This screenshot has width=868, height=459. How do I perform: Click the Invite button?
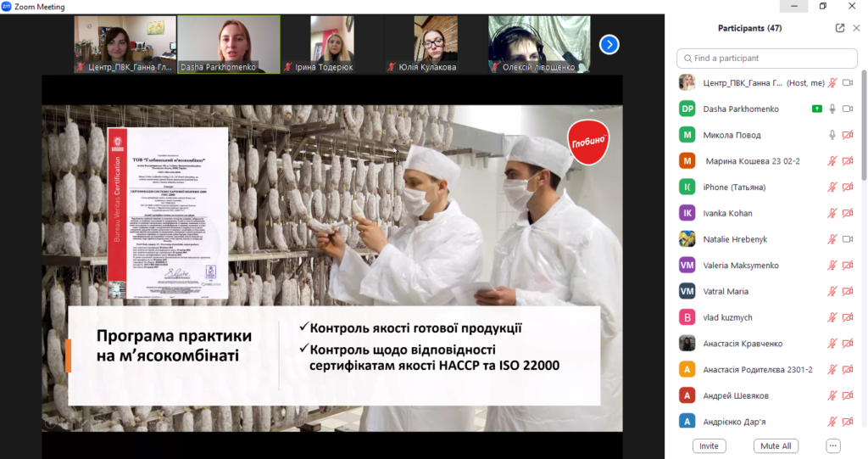coord(709,445)
